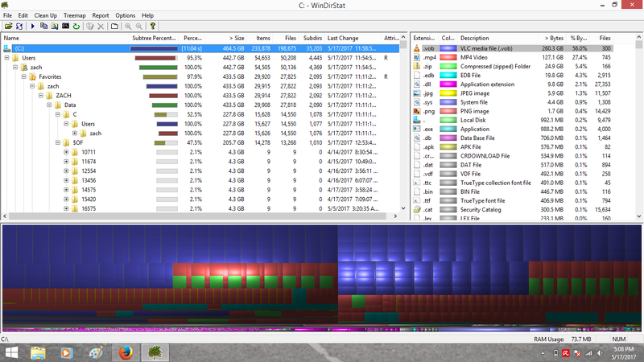Open File Explorer from the taskbar
This screenshot has width=644, height=362.
point(38,352)
